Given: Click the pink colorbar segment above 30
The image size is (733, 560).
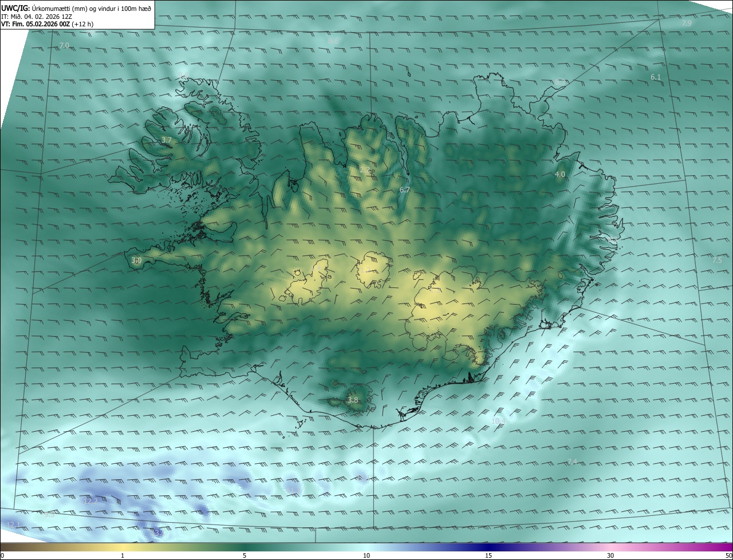Looking at the screenshot, I should coord(610,547).
